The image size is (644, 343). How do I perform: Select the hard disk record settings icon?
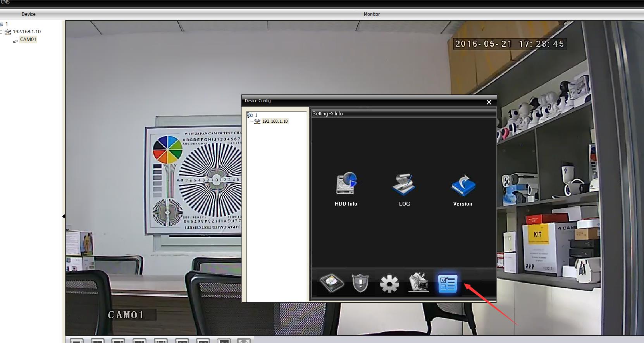332,283
